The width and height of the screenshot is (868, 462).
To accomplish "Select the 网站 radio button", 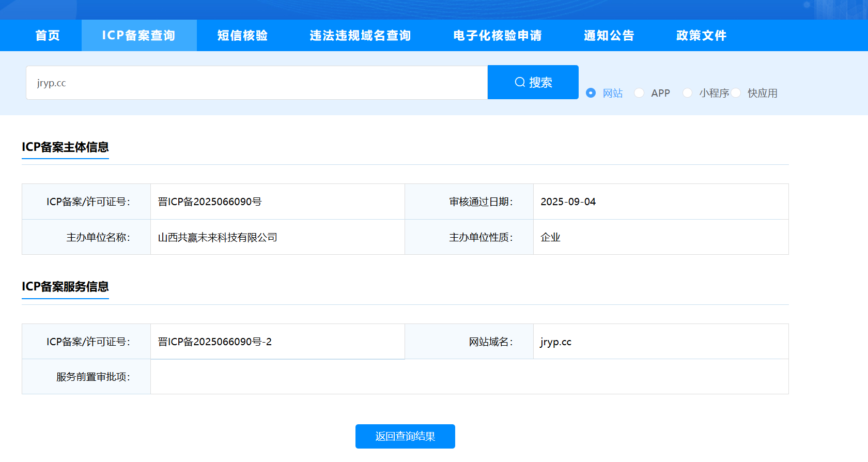I will point(591,93).
